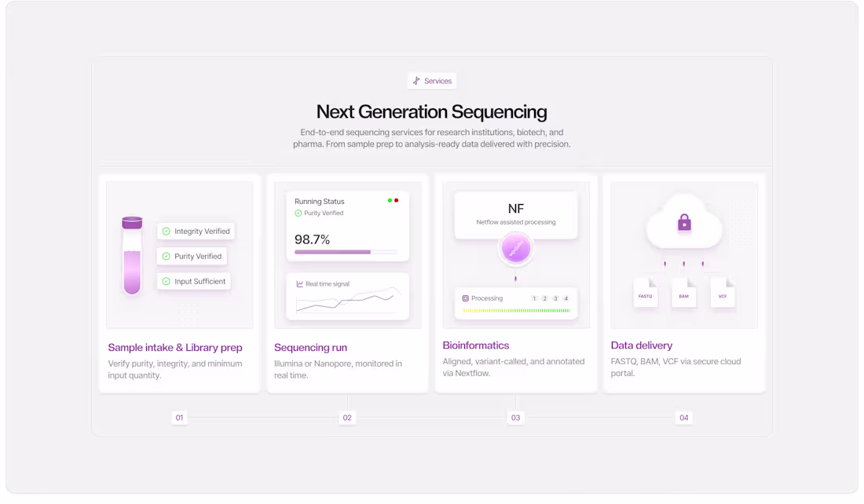Select the BAM file icon
The image size is (864, 504).
click(x=684, y=293)
